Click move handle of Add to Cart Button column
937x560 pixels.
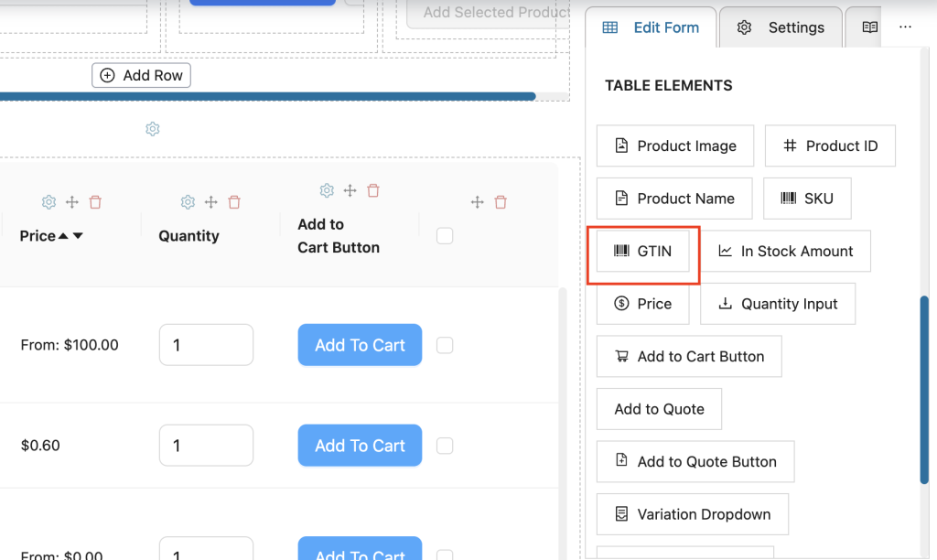click(x=350, y=190)
